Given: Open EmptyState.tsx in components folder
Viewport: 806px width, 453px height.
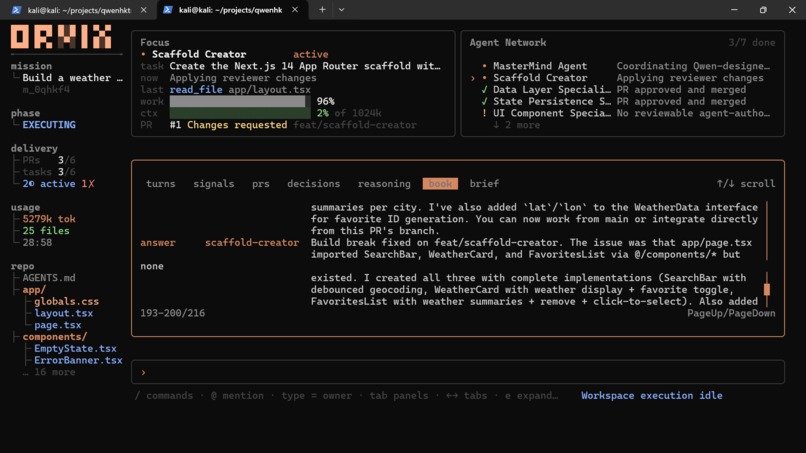Looking at the screenshot, I should [x=75, y=349].
